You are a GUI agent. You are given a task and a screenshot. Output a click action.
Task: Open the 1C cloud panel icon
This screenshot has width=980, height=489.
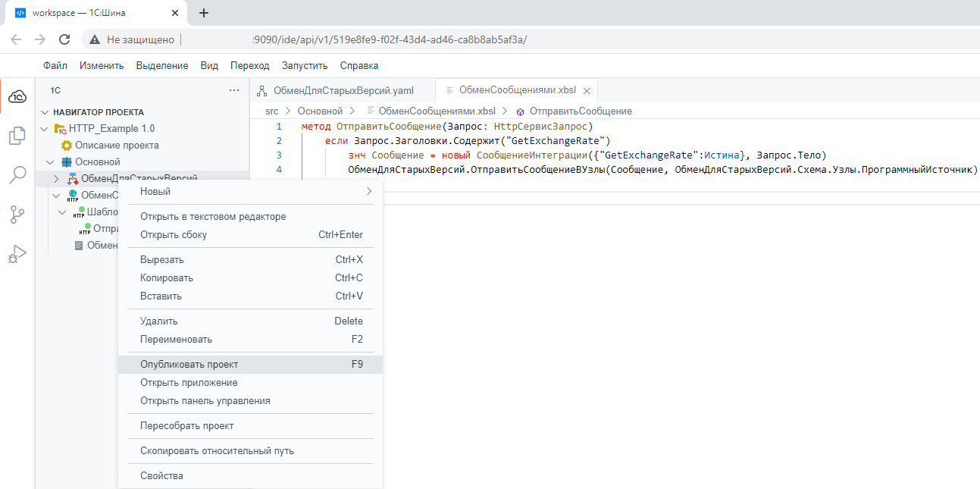(17, 96)
